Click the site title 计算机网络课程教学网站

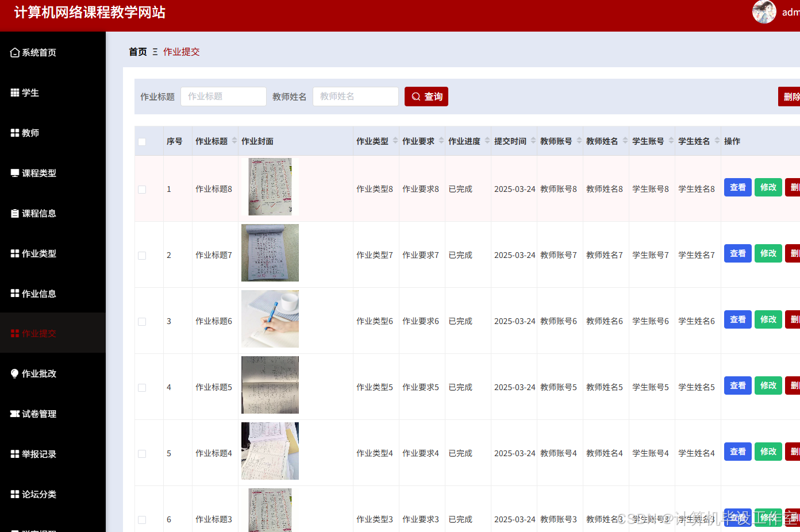90,13
